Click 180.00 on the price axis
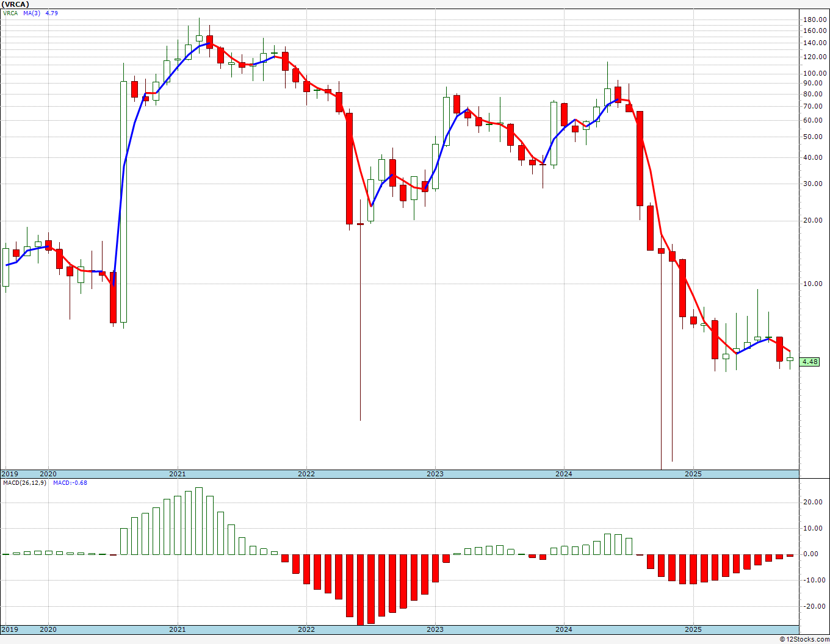 pos(815,20)
